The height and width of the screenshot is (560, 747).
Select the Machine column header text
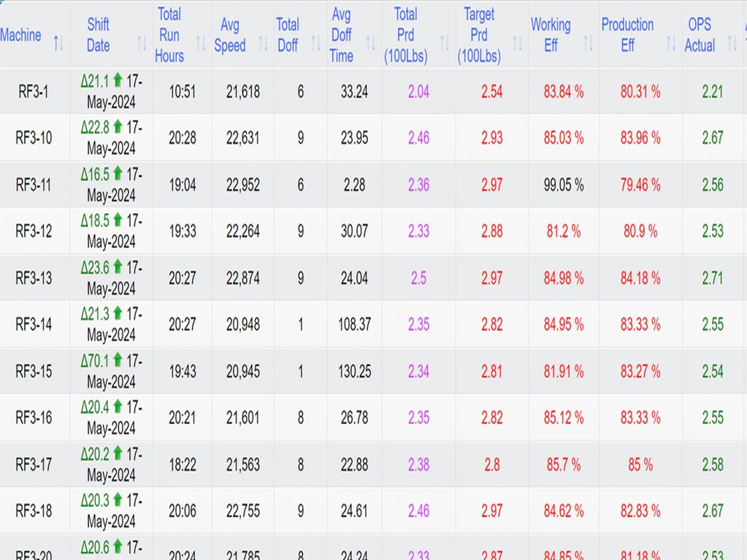pyautogui.click(x=21, y=35)
